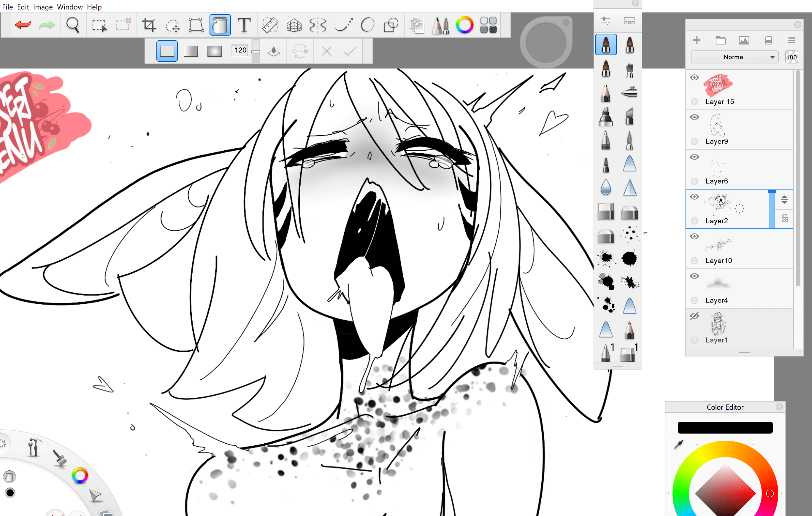
Task: Show hidden Layer1 via eye icon
Action: tap(694, 316)
